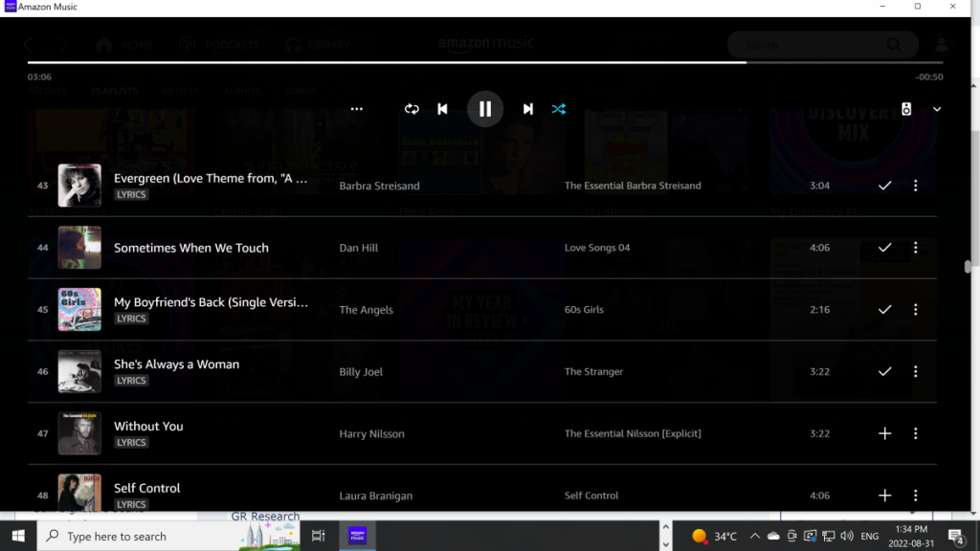980x551 pixels.
Task: Switch to the Artists tab
Action: pyautogui.click(x=180, y=91)
